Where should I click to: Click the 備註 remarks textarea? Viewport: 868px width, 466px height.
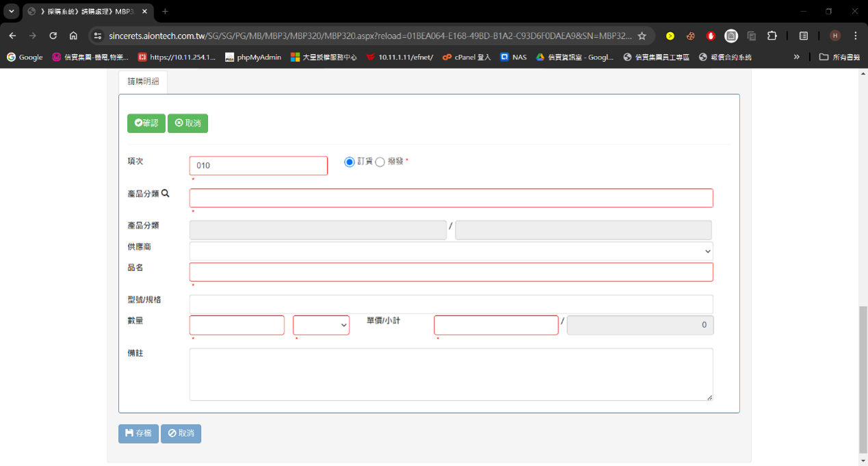pos(451,374)
